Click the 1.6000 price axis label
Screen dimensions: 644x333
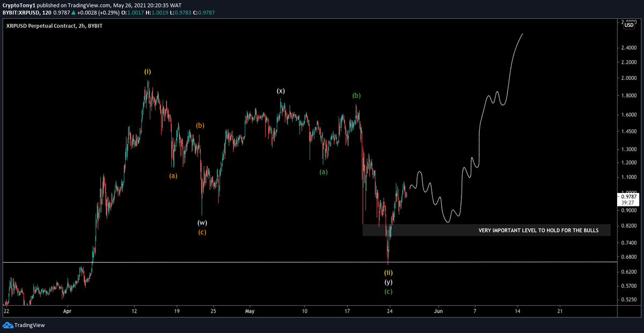pos(630,115)
